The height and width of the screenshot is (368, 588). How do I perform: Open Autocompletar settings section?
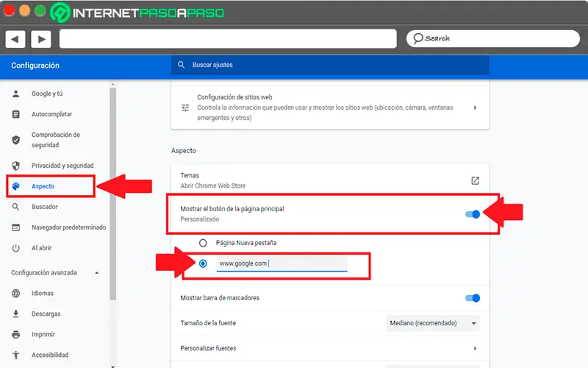click(51, 114)
